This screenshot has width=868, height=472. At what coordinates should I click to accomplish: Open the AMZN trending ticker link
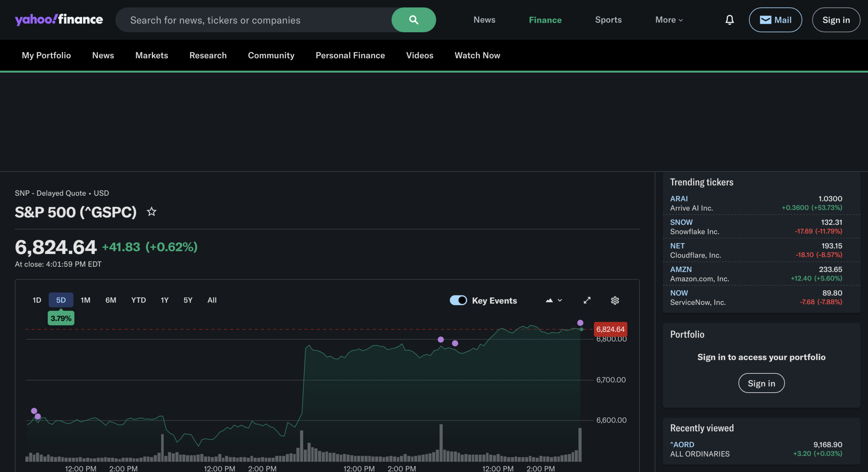point(680,269)
